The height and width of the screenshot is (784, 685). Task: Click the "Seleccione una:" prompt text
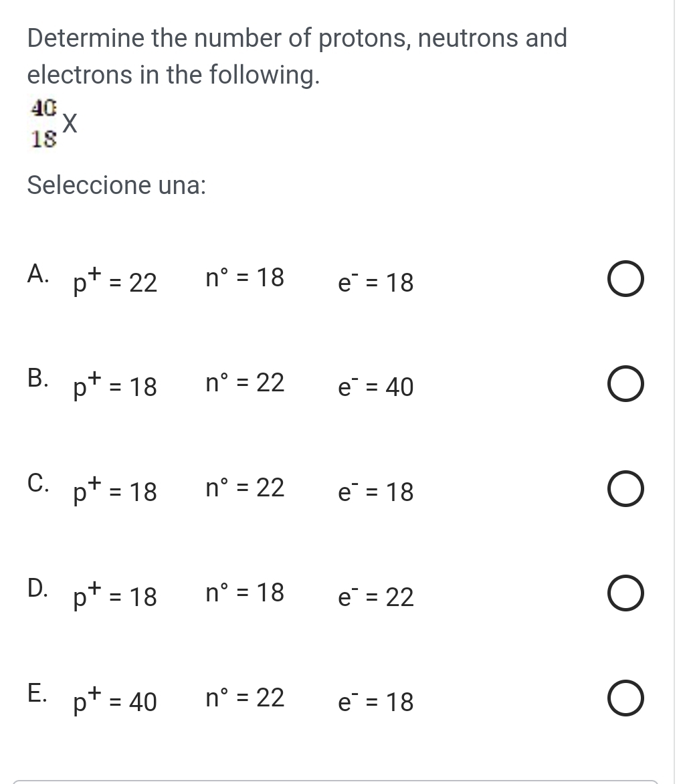pyautogui.click(x=116, y=185)
